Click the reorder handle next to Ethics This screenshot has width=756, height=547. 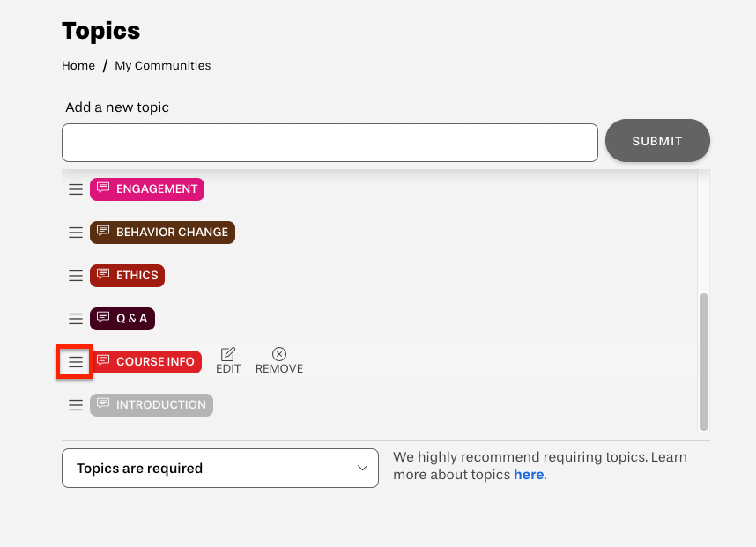point(76,276)
